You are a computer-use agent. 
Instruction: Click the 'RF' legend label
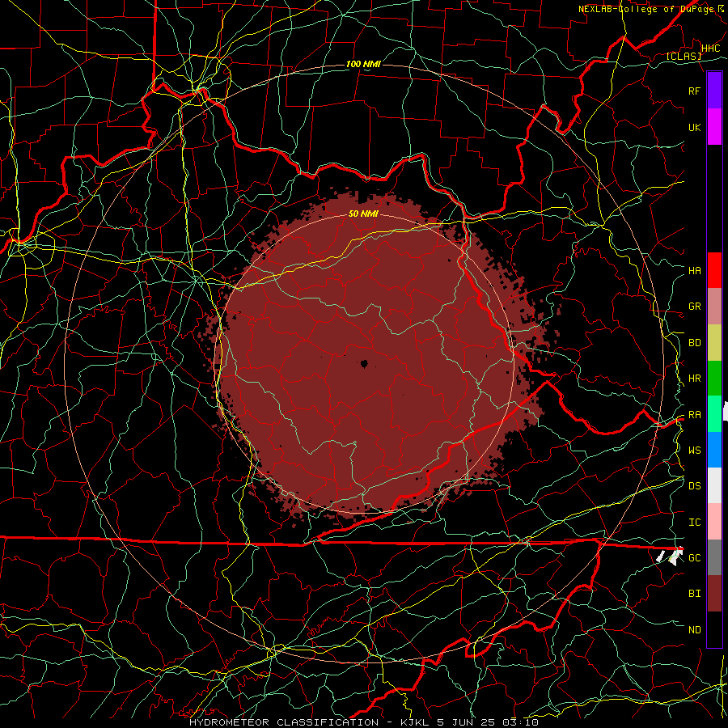click(x=695, y=91)
